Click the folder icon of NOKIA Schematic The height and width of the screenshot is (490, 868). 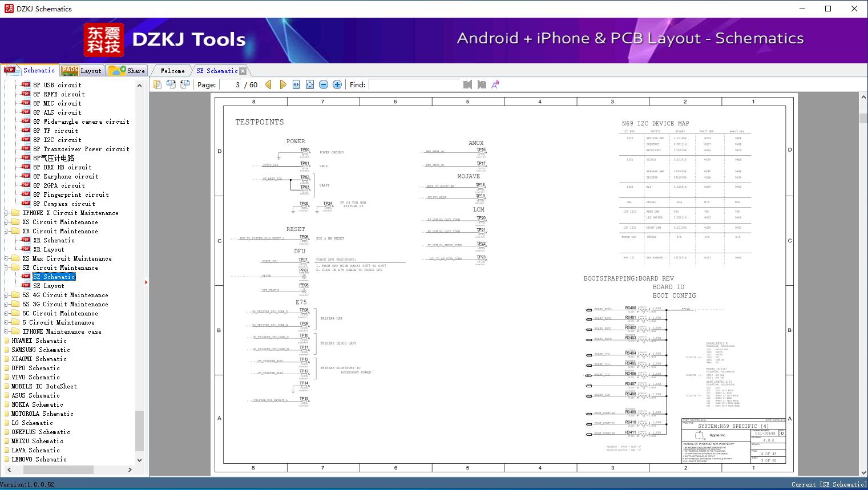(x=6, y=404)
